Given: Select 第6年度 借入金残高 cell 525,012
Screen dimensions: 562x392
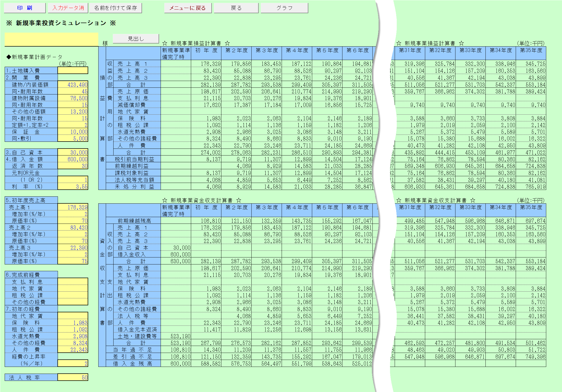Looking at the screenshot, I should pos(357,364).
